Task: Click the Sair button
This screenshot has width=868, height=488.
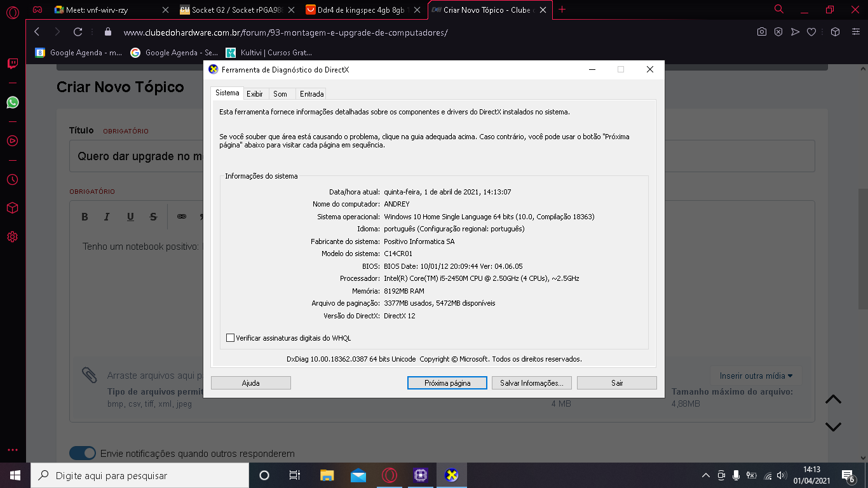Action: click(617, 383)
